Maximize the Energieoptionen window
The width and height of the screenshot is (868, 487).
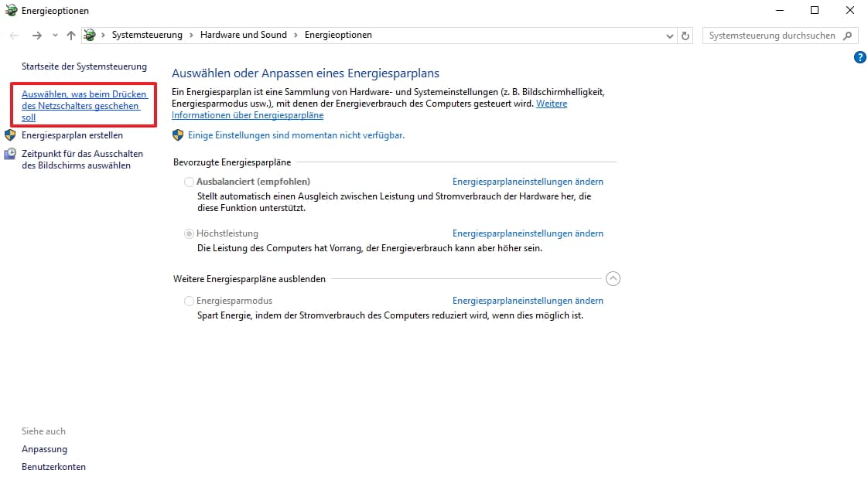click(815, 11)
